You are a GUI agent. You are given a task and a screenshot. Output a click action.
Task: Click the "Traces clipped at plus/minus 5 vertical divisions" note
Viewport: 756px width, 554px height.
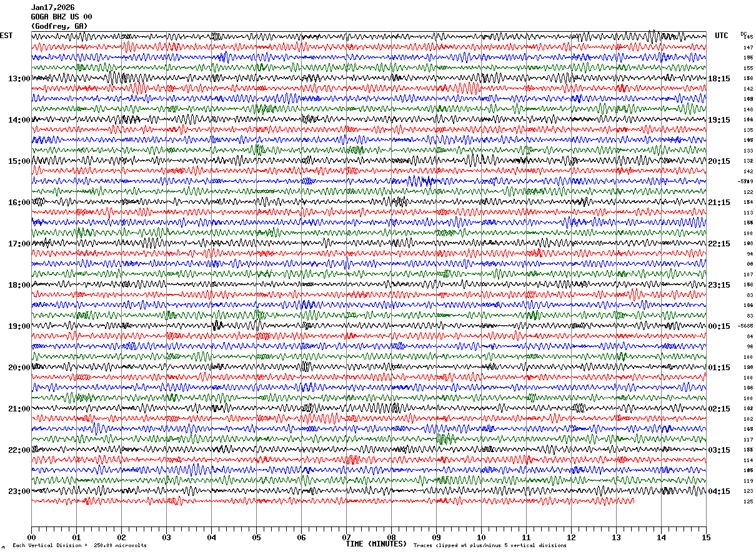coord(490,545)
